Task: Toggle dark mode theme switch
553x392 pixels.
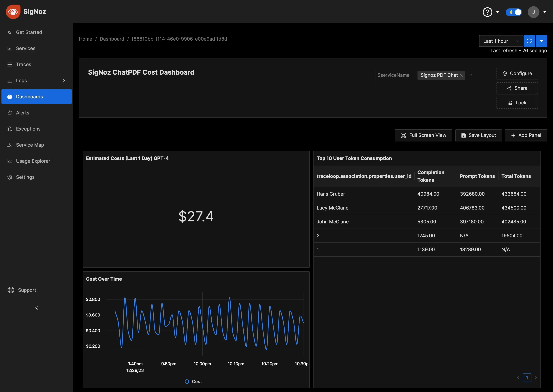Action: (514, 12)
